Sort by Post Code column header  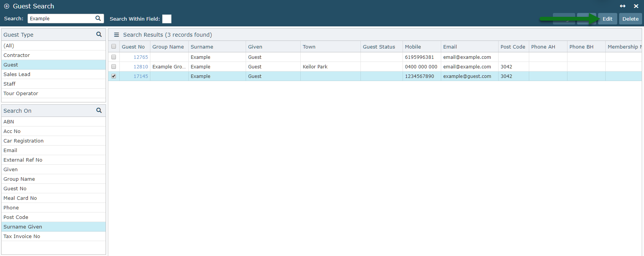(x=513, y=47)
